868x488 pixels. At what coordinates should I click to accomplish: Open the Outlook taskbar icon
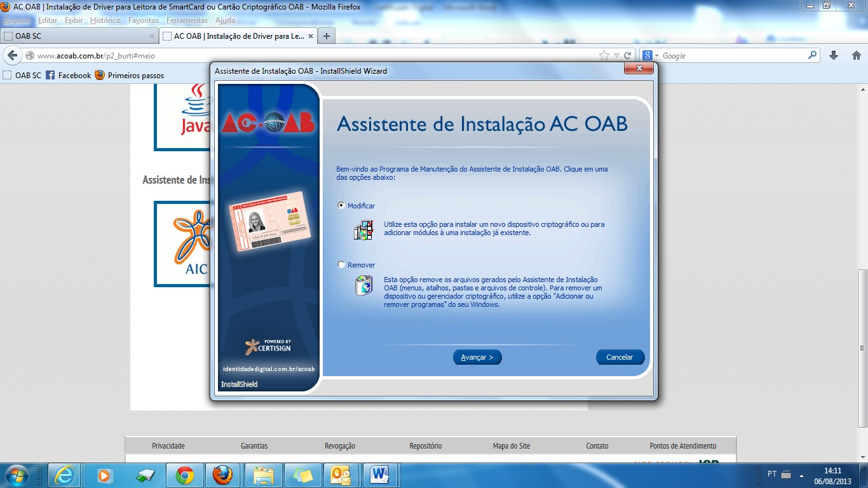coord(341,475)
